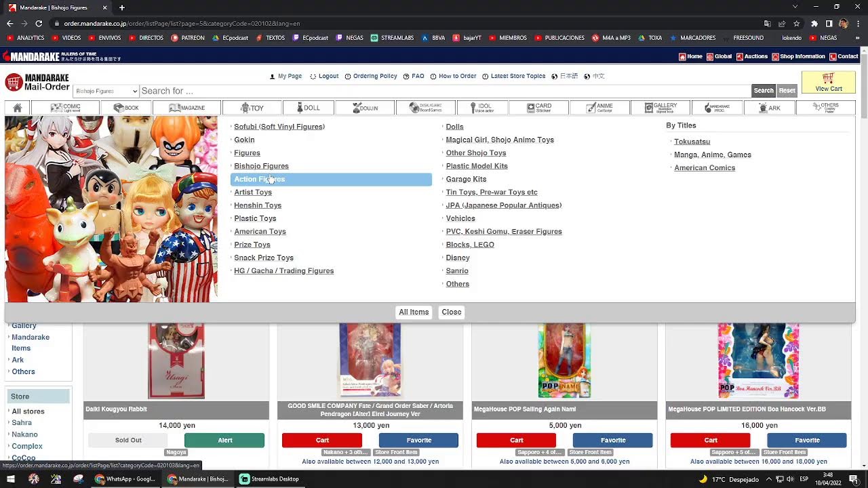Open the Auctions link in top bar
This screenshot has height=488, width=868.
[x=752, y=57]
